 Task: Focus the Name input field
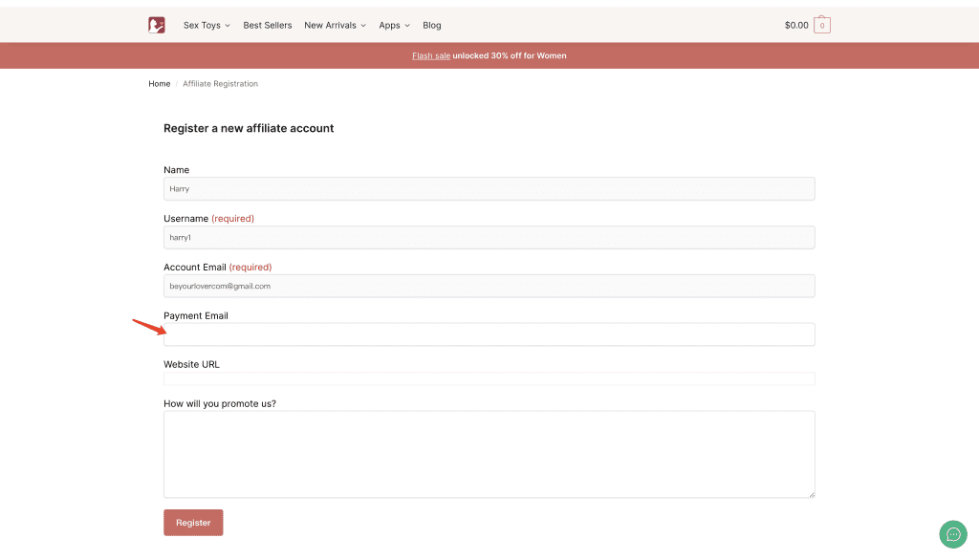(x=489, y=189)
